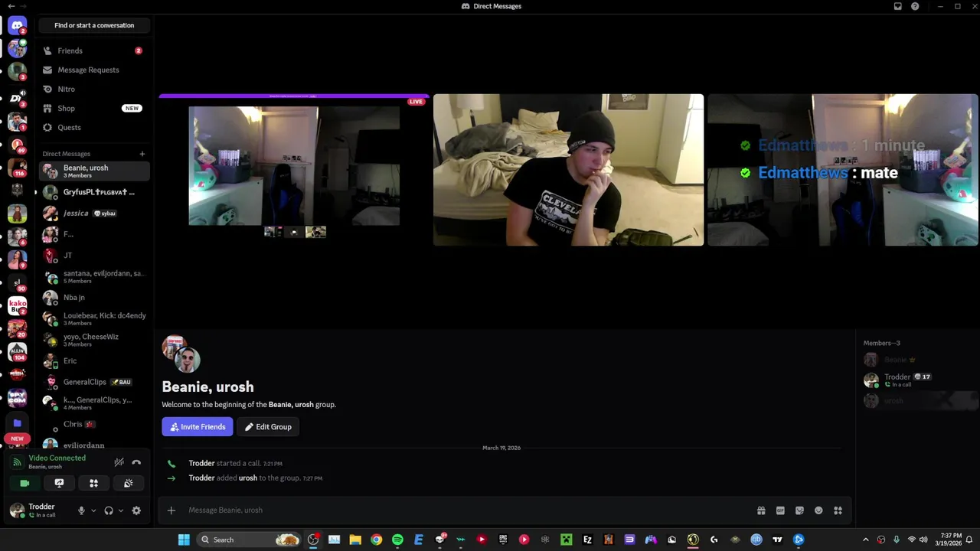Open Quests page
Screen dimensions: 980x551
point(94,127)
